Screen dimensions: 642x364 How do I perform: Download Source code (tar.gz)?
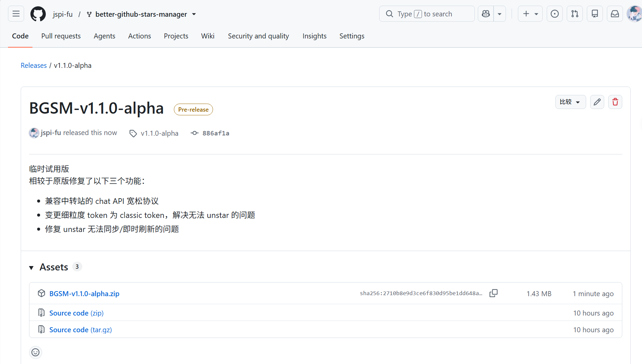coord(81,330)
